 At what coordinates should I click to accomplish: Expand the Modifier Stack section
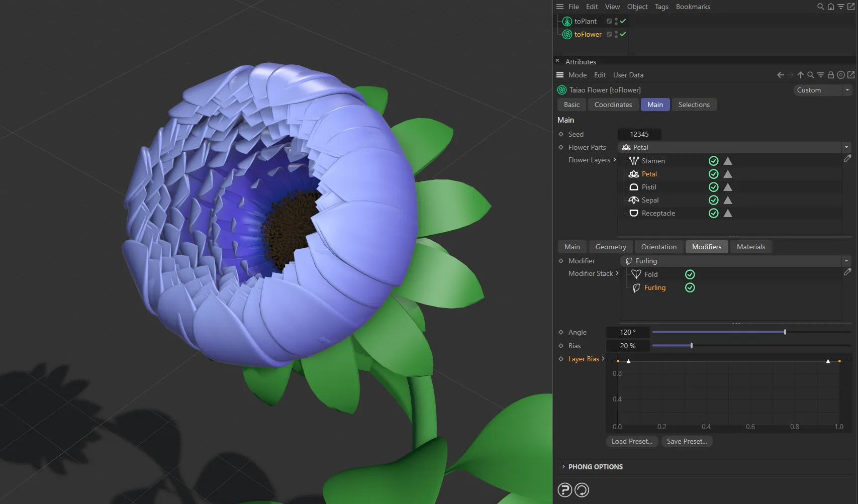617,273
